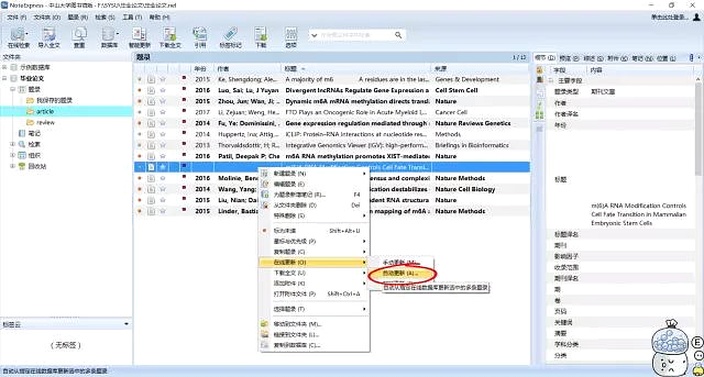Expand the 回收站 recycle bin node

click(x=13, y=166)
